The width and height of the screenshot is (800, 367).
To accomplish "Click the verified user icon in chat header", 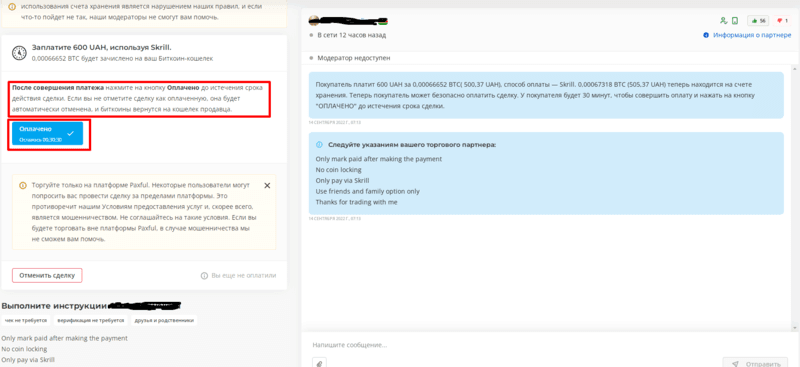I will point(723,20).
